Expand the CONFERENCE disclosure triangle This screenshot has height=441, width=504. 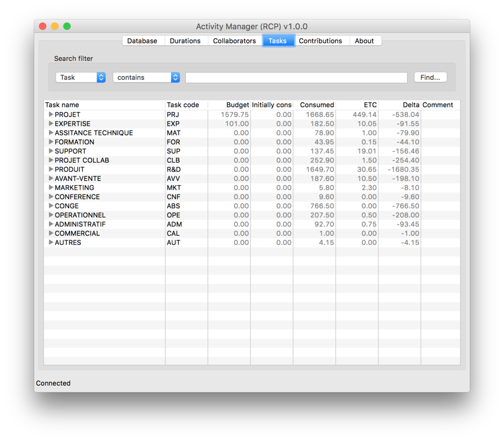pos(51,196)
